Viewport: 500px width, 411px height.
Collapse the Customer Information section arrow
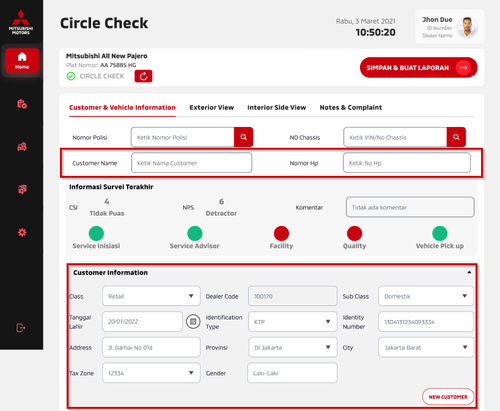click(x=469, y=272)
